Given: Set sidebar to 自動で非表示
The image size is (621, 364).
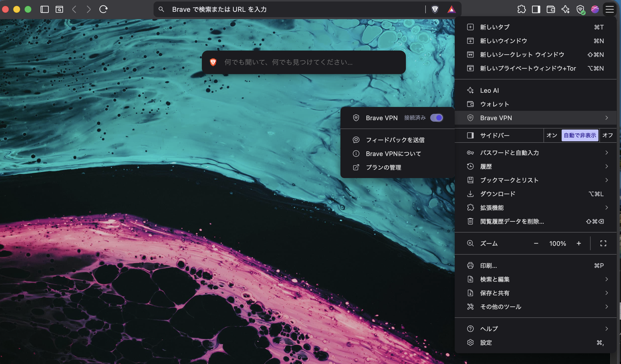Looking at the screenshot, I should (x=580, y=135).
